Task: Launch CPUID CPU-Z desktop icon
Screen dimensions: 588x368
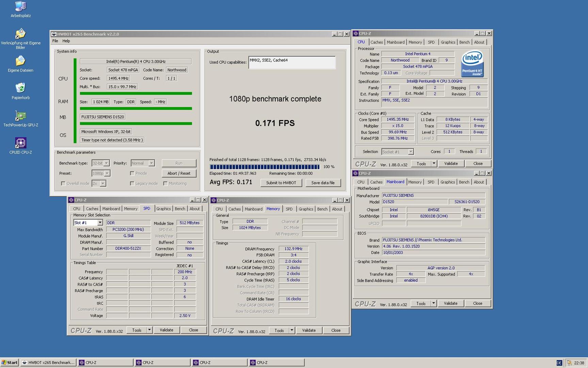Action: (x=20, y=145)
